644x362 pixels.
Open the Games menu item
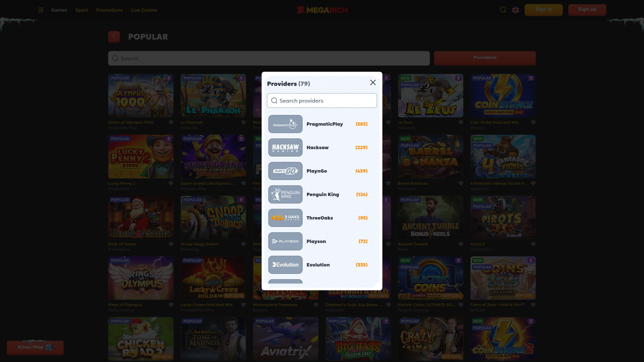tap(59, 10)
